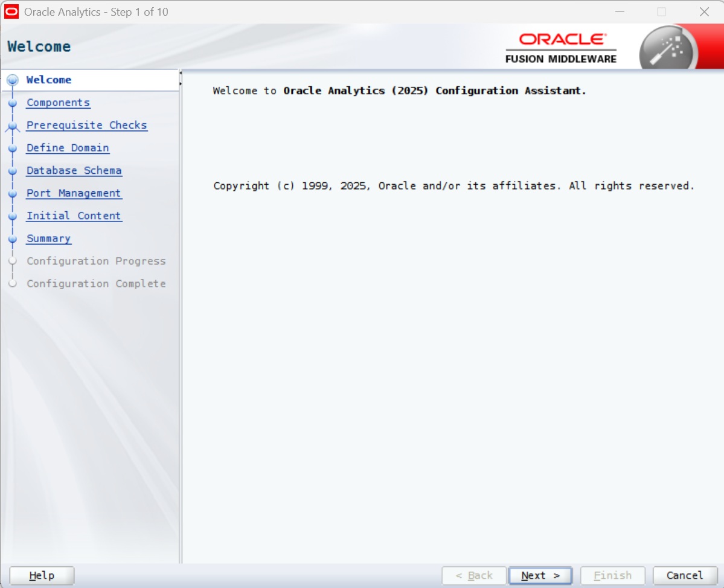Click the disabled Back button

(x=474, y=575)
